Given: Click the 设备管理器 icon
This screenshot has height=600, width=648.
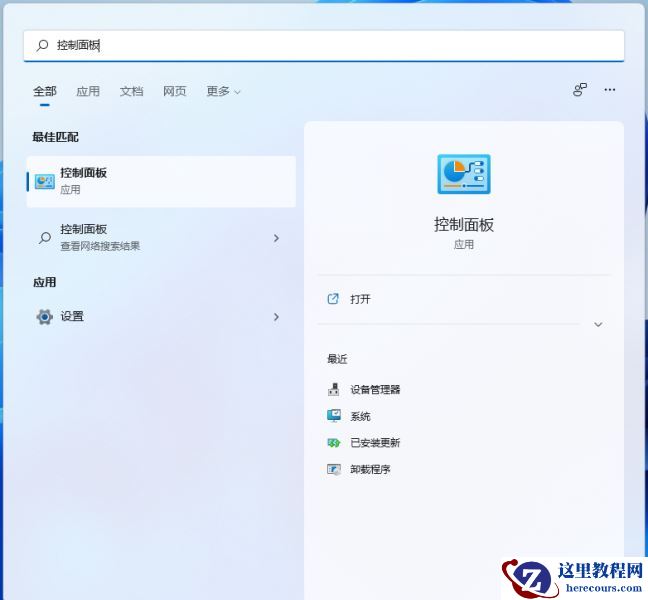Looking at the screenshot, I should [x=334, y=389].
